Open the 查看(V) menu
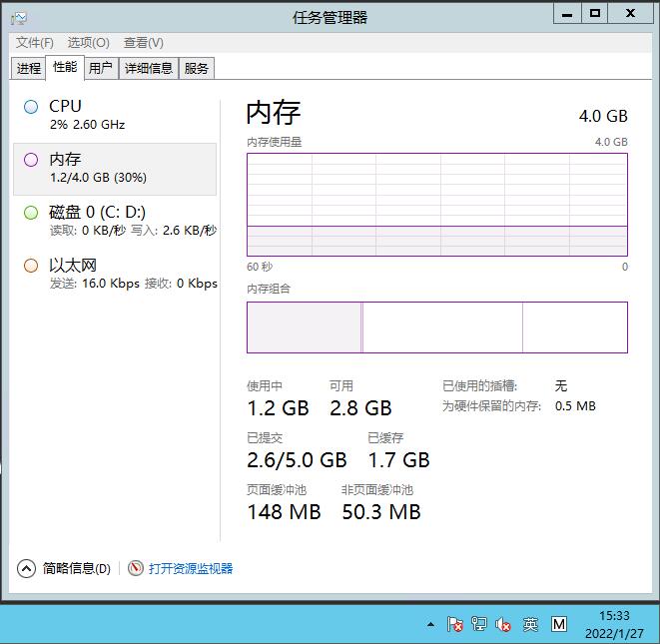 [144, 43]
